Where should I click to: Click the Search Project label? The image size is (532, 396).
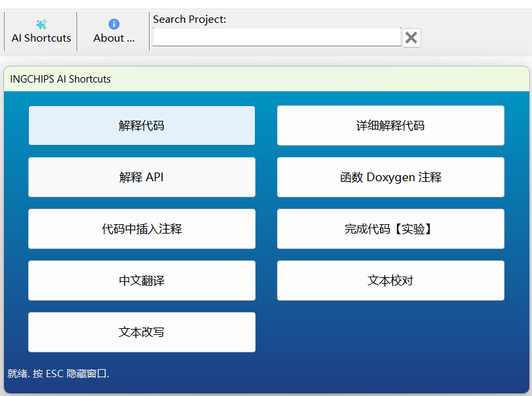click(x=189, y=19)
